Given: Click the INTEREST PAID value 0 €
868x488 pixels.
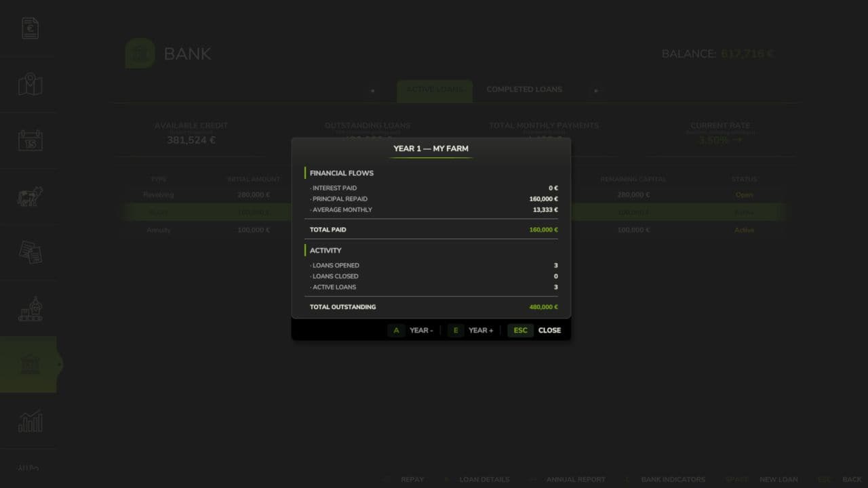Looking at the screenshot, I should [x=553, y=188].
